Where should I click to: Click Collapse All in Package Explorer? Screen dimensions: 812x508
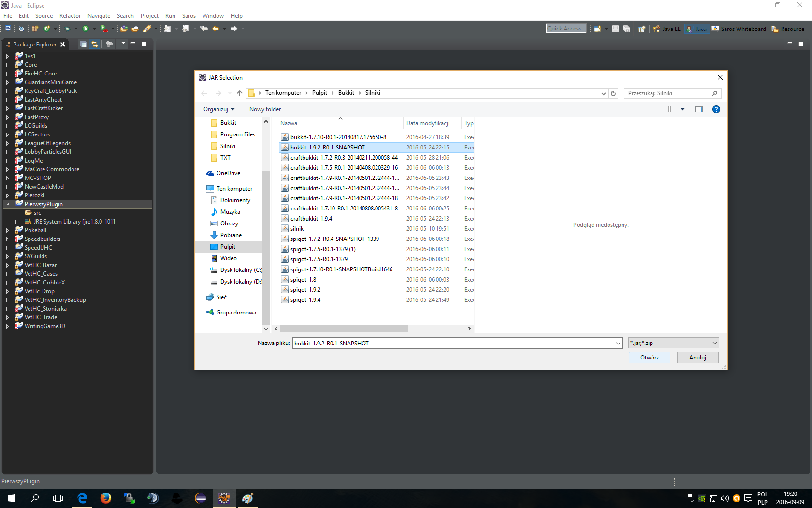click(83, 44)
